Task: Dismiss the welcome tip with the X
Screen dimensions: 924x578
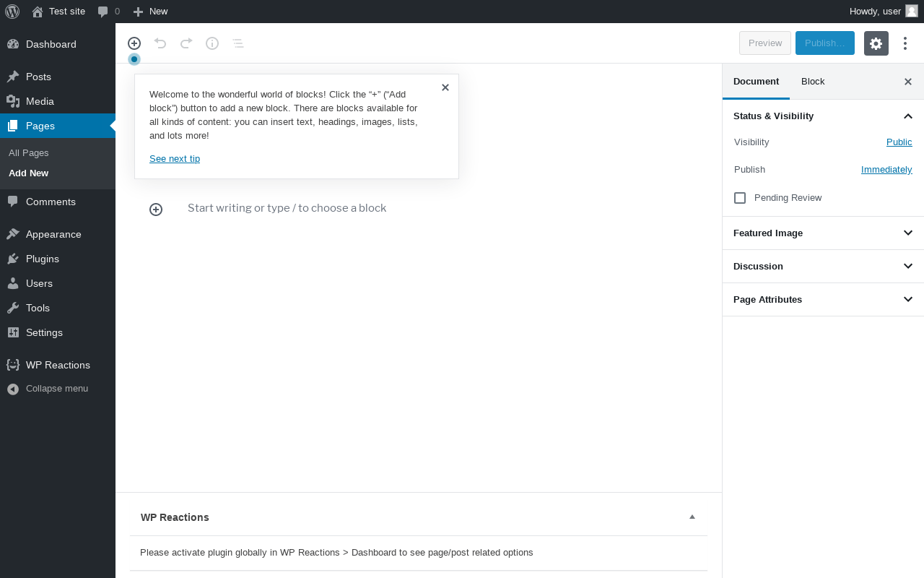Action: (x=445, y=87)
